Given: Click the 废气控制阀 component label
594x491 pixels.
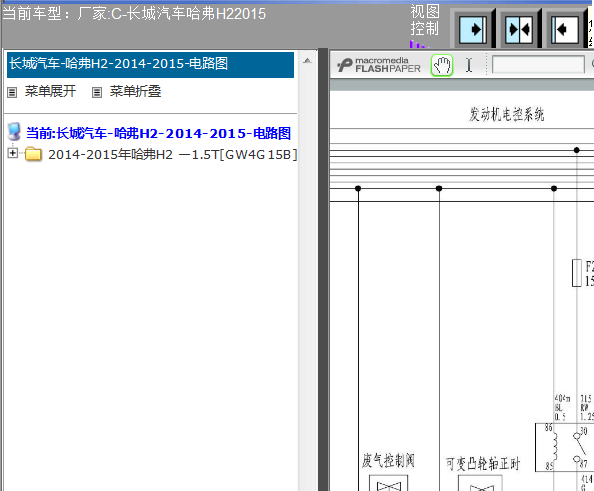Looking at the screenshot, I should 388,461.
